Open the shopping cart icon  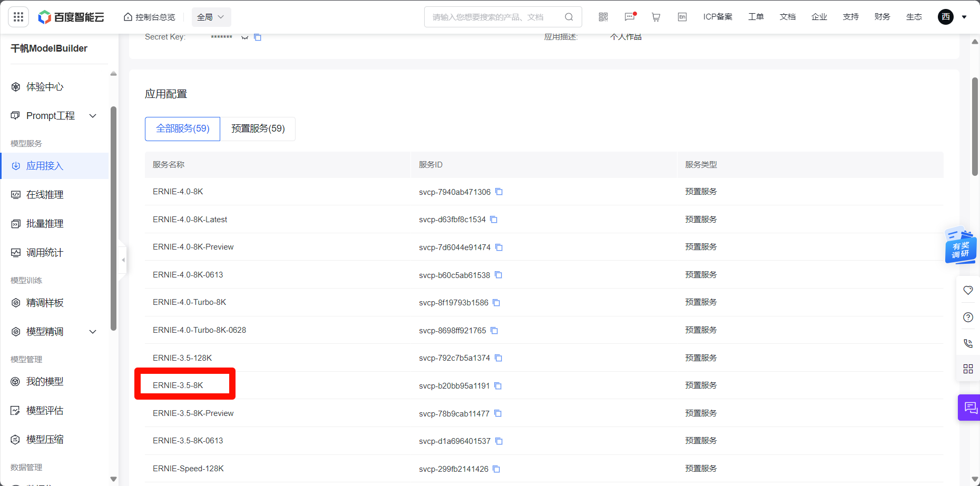[656, 17]
